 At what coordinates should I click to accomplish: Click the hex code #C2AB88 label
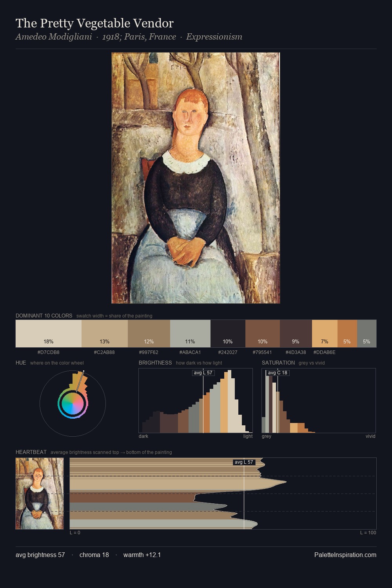[x=104, y=352]
